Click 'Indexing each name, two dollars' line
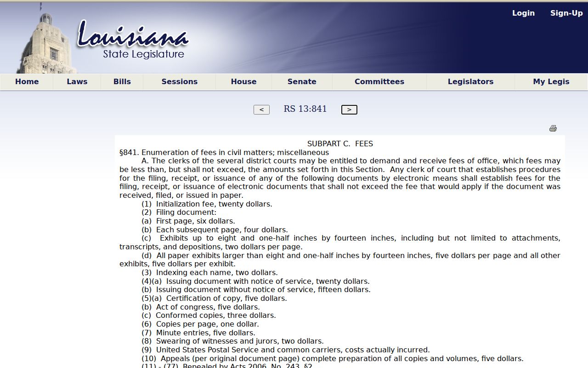 click(209, 273)
